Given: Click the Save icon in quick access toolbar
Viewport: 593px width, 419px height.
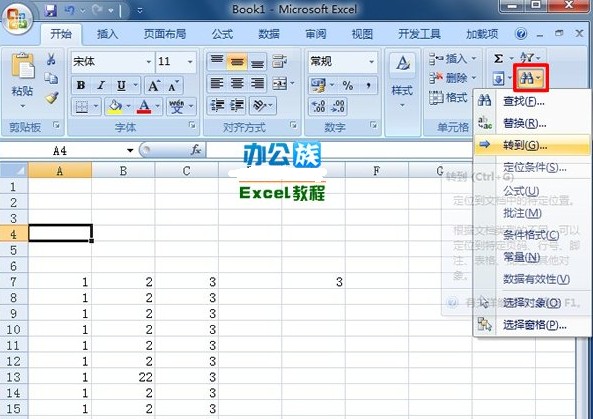Looking at the screenshot, I should click(x=50, y=10).
